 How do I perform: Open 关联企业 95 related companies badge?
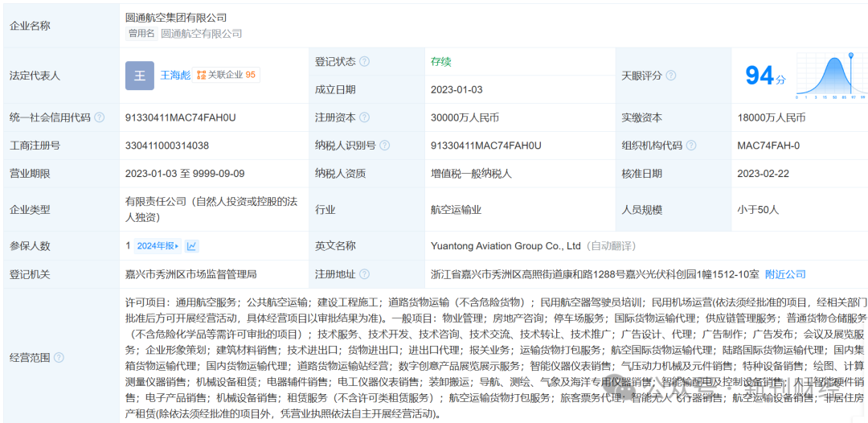click(x=226, y=76)
